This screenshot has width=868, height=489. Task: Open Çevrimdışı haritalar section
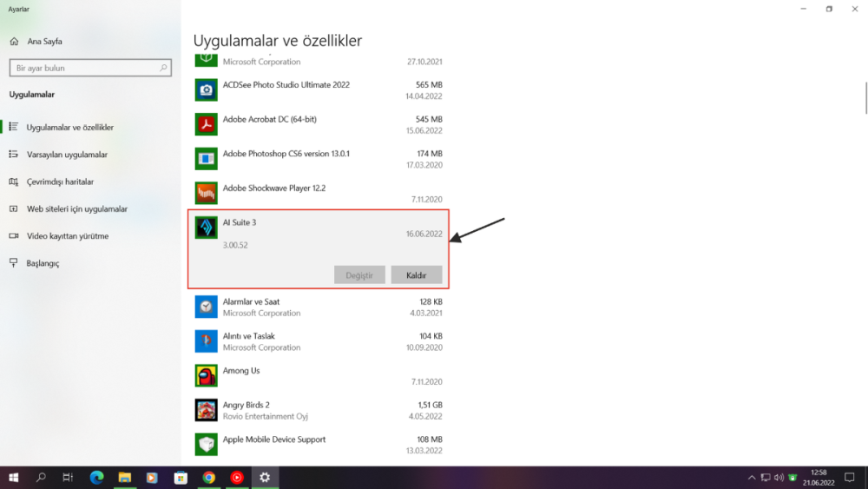coord(90,182)
